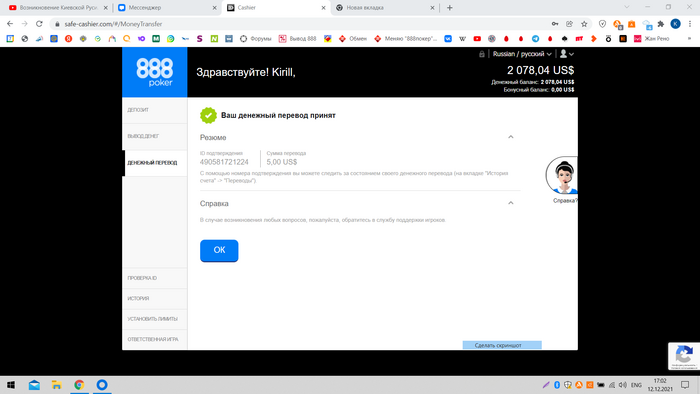Viewport: 700px width, 394px height.
Task: Open Mail app from taskbar
Action: (34, 385)
